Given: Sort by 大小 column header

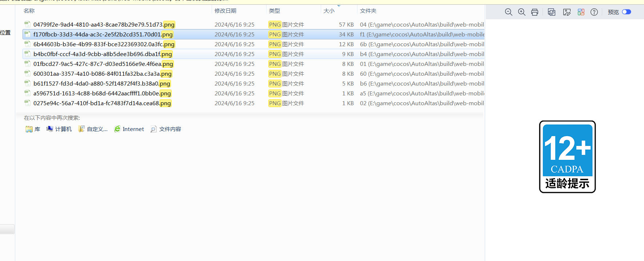Looking at the screenshot, I should pyautogui.click(x=329, y=11).
